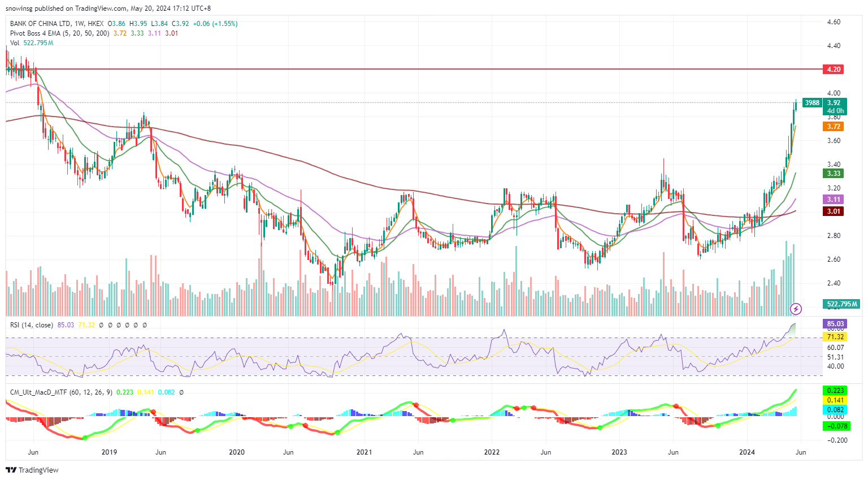
Task: Click the Pivot Boss 4 EMA legend
Action: point(60,33)
